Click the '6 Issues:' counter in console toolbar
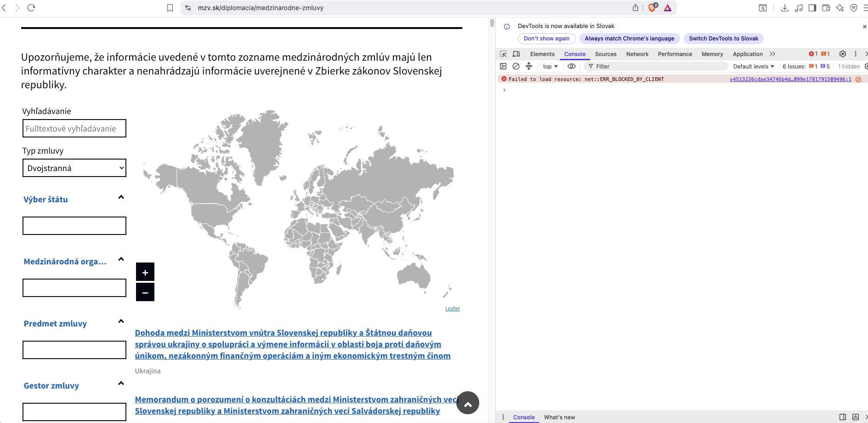 click(x=806, y=66)
